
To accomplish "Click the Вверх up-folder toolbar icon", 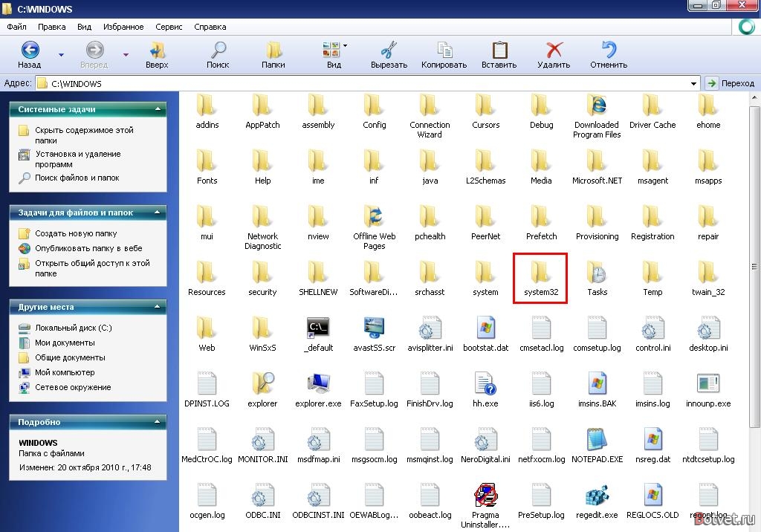I will [157, 50].
